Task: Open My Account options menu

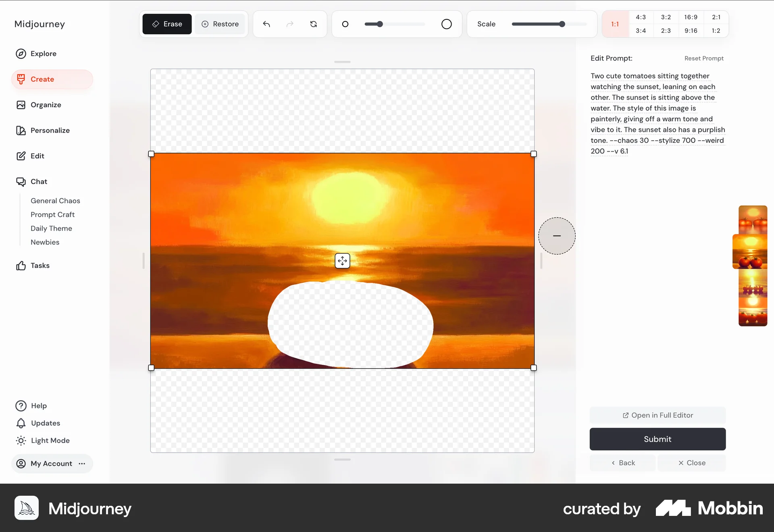Action: click(82, 463)
